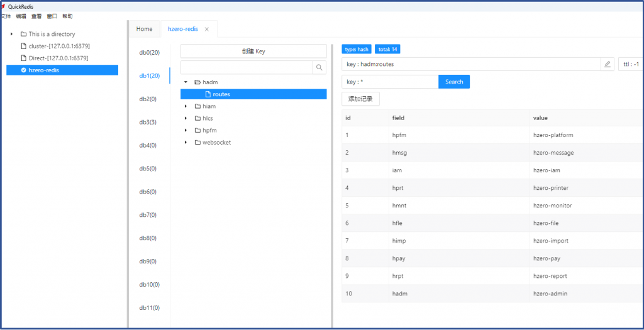
Task: Click the file icon next to Direct-[127.0.0.1:6379]
Action: tap(24, 58)
